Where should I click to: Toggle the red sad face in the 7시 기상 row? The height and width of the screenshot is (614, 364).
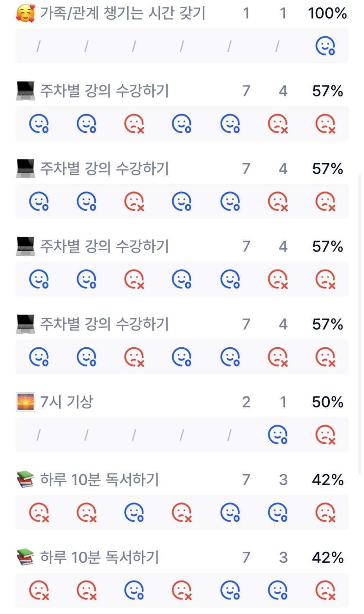[326, 434]
